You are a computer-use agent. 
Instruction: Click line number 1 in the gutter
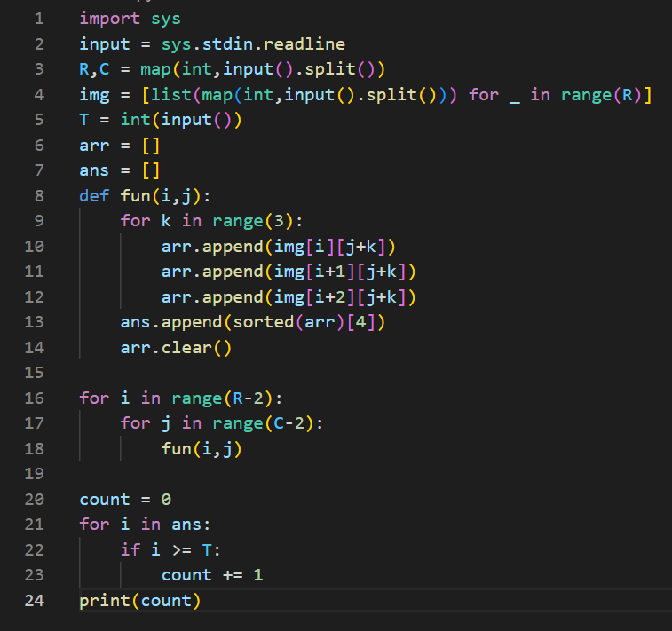39,19
